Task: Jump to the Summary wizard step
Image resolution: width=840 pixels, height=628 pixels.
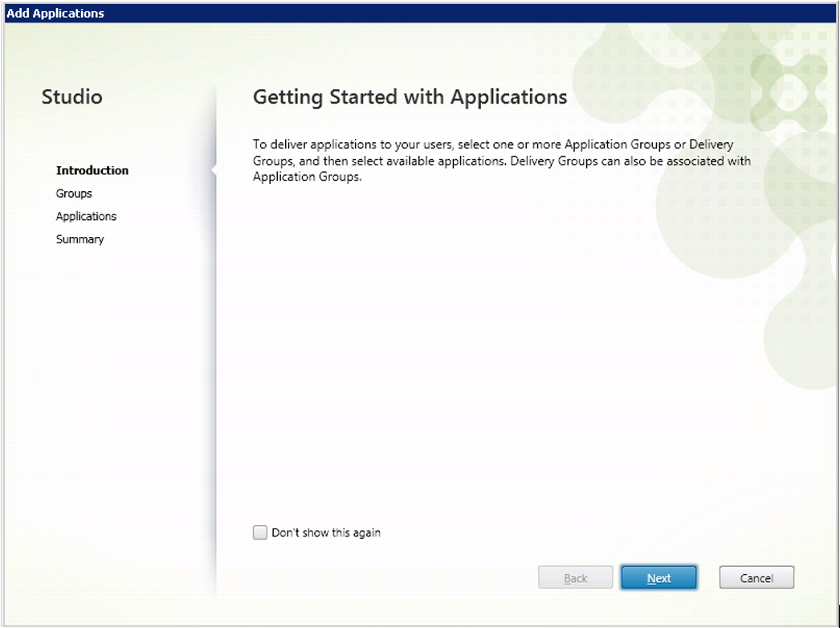Action: [x=80, y=239]
